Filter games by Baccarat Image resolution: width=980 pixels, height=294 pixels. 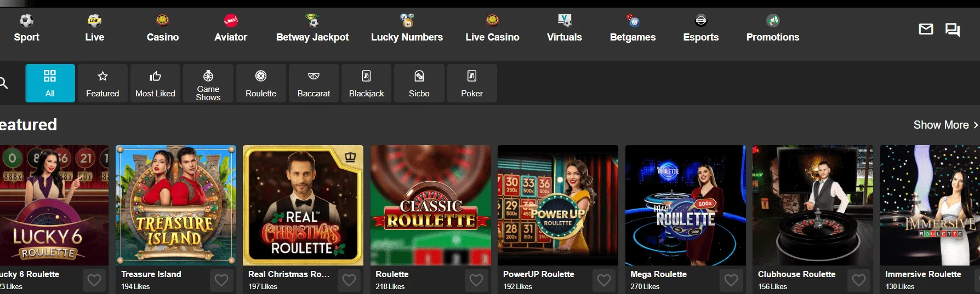[x=314, y=83]
